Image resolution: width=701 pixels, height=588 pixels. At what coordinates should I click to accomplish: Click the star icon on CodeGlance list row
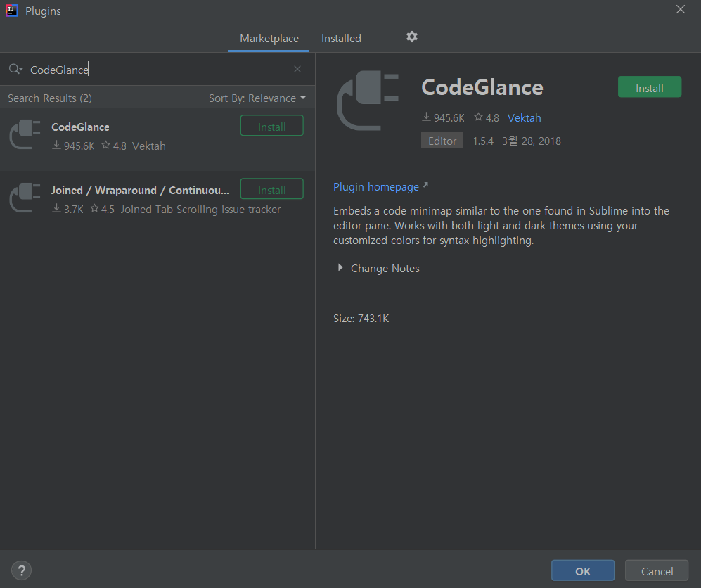click(106, 145)
